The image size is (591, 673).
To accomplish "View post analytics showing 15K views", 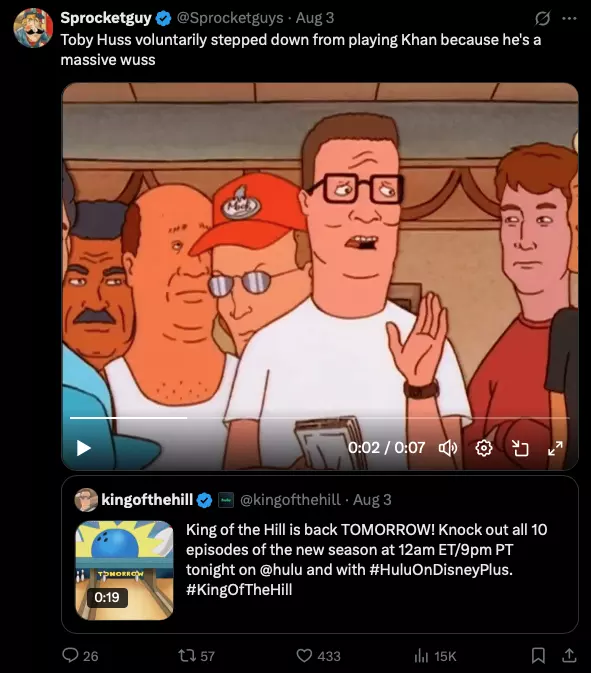I will tap(435, 655).
